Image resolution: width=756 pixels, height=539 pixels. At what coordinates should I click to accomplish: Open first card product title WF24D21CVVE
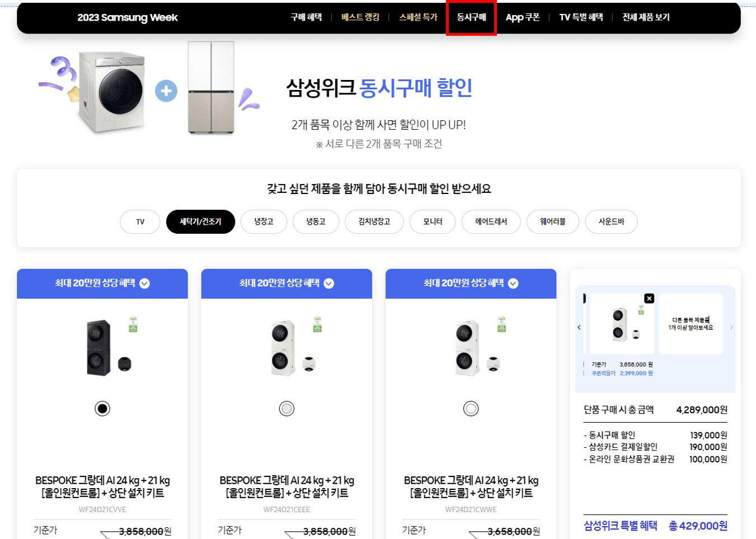pyautogui.click(x=102, y=486)
